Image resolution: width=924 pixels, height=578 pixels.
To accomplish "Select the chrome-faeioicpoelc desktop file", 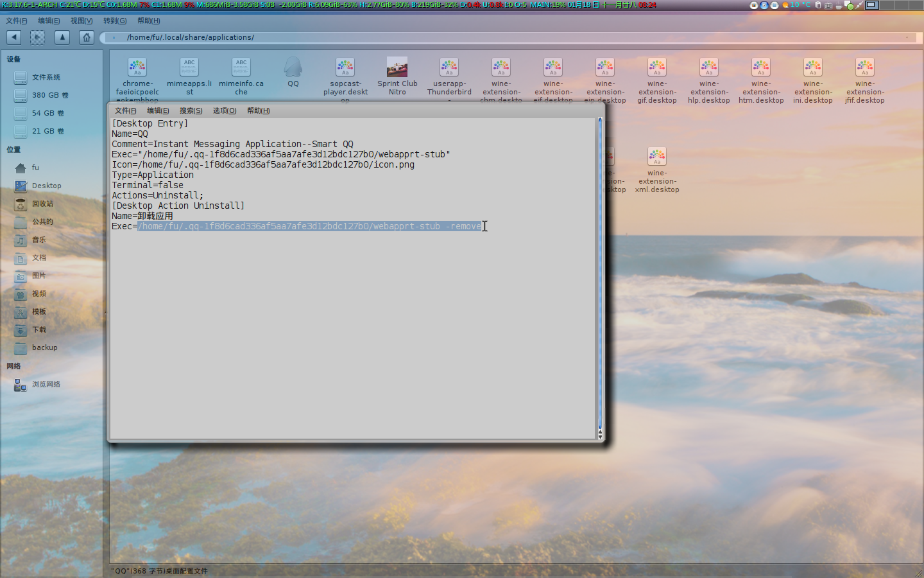I will (x=137, y=80).
